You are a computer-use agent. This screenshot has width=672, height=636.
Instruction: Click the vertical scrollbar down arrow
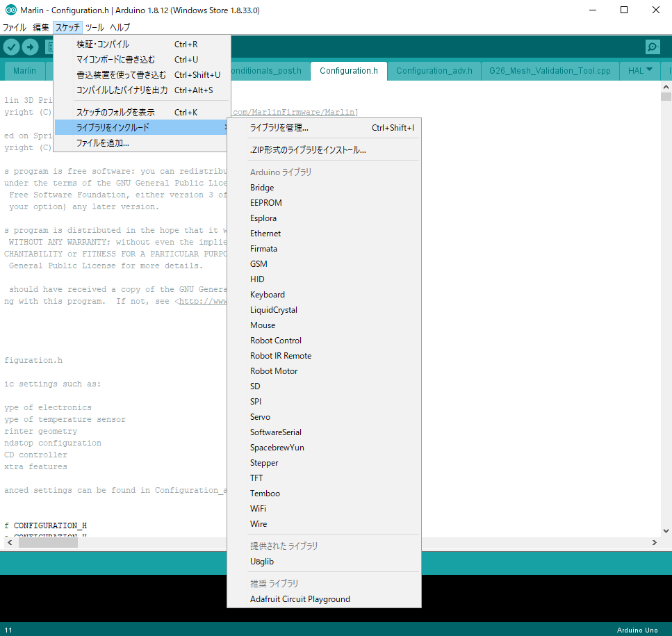(x=666, y=530)
